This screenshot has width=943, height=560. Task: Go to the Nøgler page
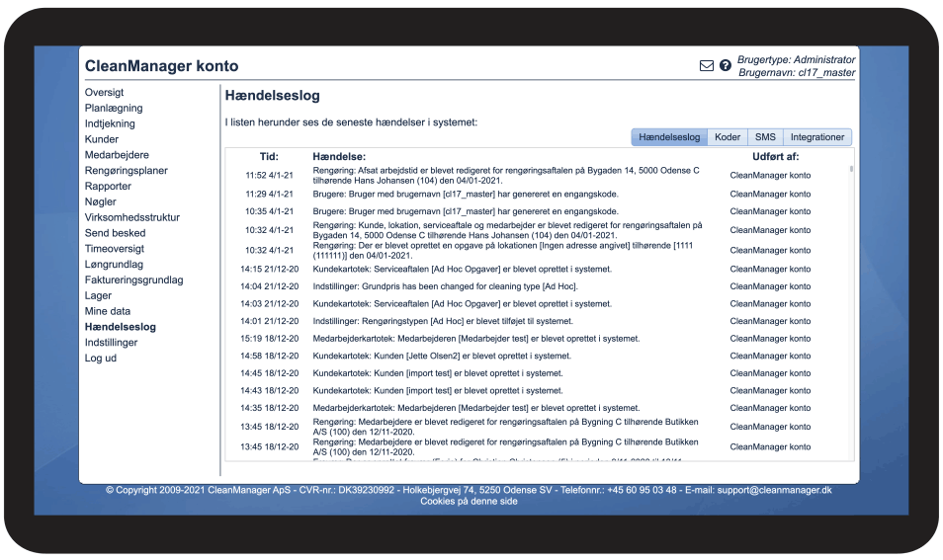[101, 201]
